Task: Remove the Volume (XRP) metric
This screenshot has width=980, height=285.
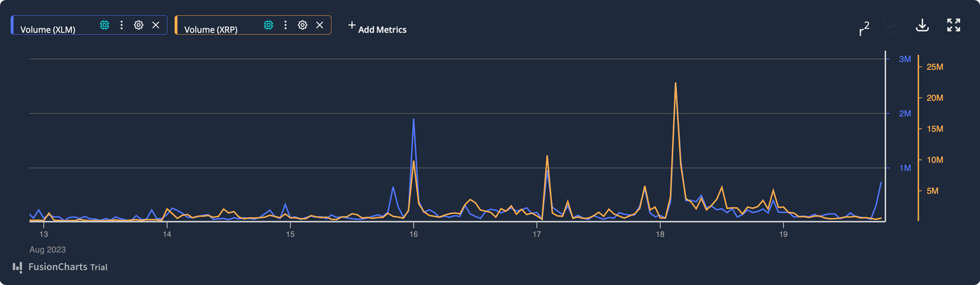Action: [x=320, y=25]
